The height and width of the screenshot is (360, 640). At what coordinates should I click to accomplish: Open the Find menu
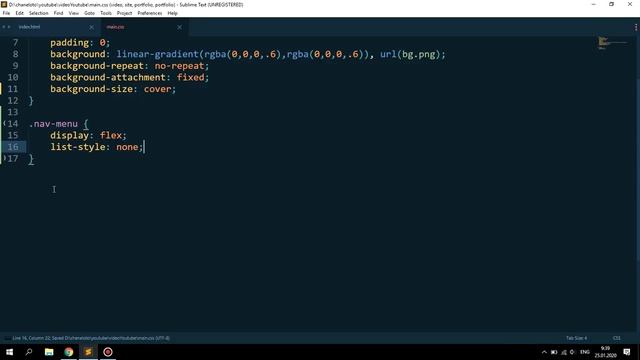pos(58,13)
